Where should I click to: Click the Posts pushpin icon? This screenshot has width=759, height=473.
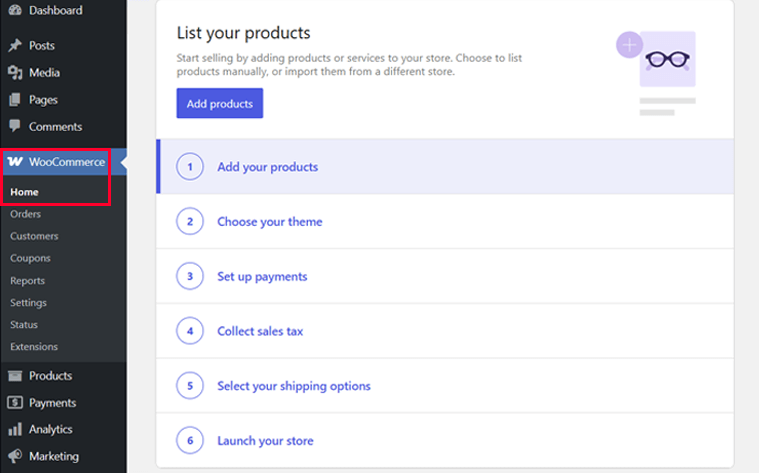click(x=15, y=46)
